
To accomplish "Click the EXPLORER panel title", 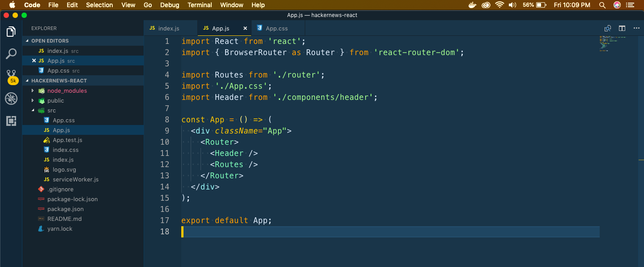I will (x=44, y=28).
